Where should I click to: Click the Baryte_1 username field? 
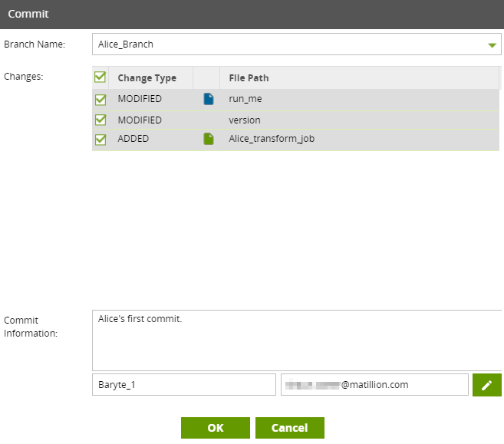(x=184, y=384)
